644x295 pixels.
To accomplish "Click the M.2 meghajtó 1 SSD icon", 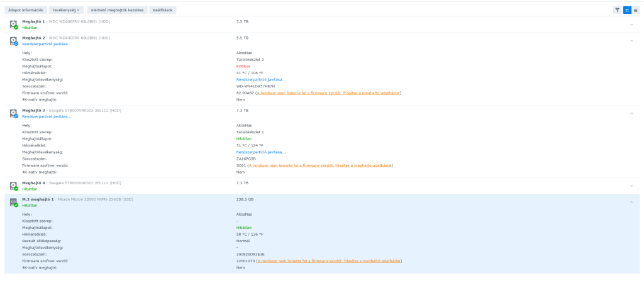I will [13, 202].
